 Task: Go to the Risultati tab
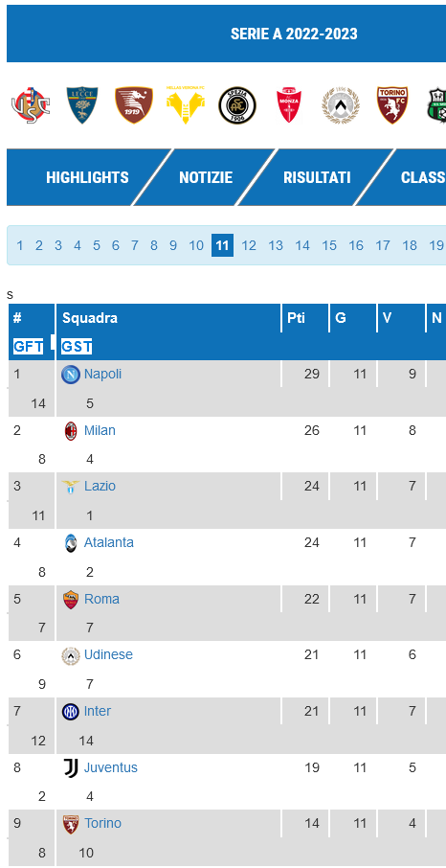317,177
